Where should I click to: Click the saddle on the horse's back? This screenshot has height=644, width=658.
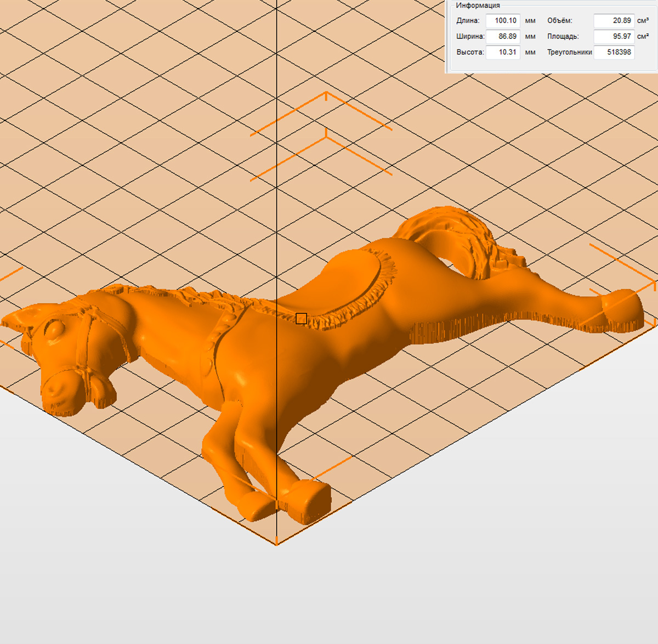(x=351, y=285)
